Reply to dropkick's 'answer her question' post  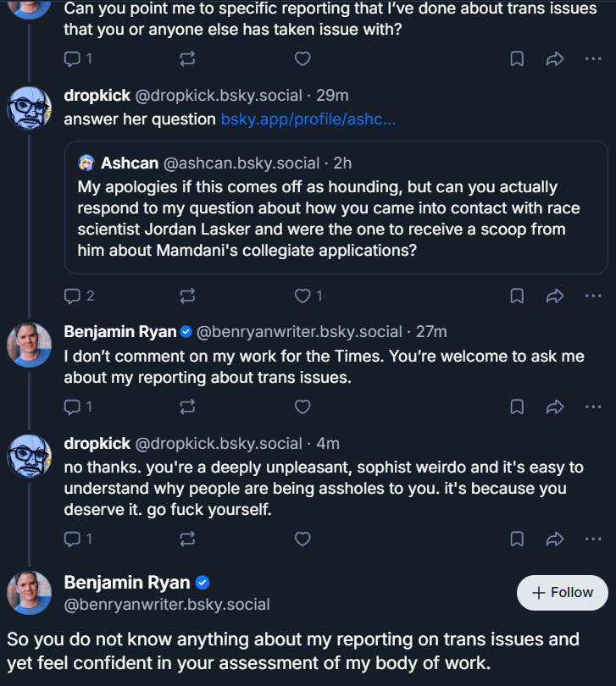click(72, 296)
